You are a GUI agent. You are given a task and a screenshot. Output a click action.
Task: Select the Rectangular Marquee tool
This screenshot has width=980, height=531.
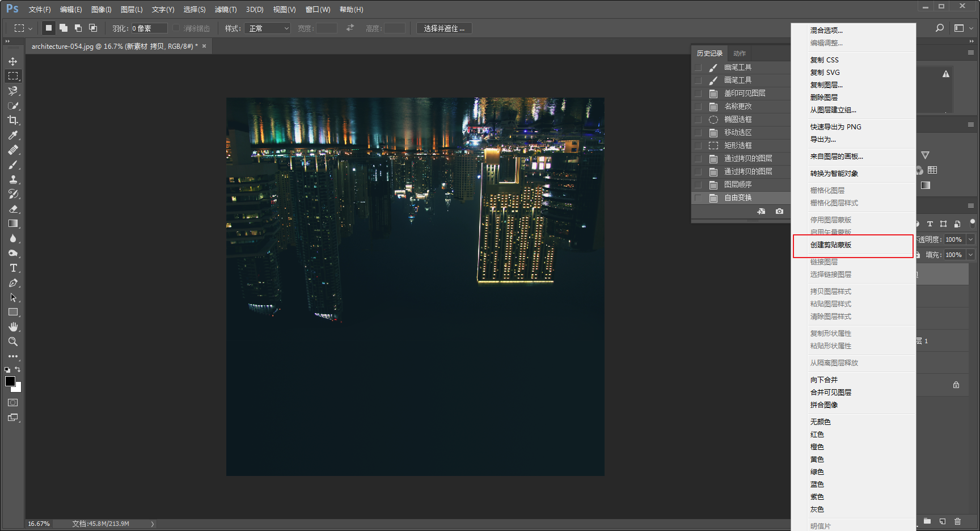[13, 76]
